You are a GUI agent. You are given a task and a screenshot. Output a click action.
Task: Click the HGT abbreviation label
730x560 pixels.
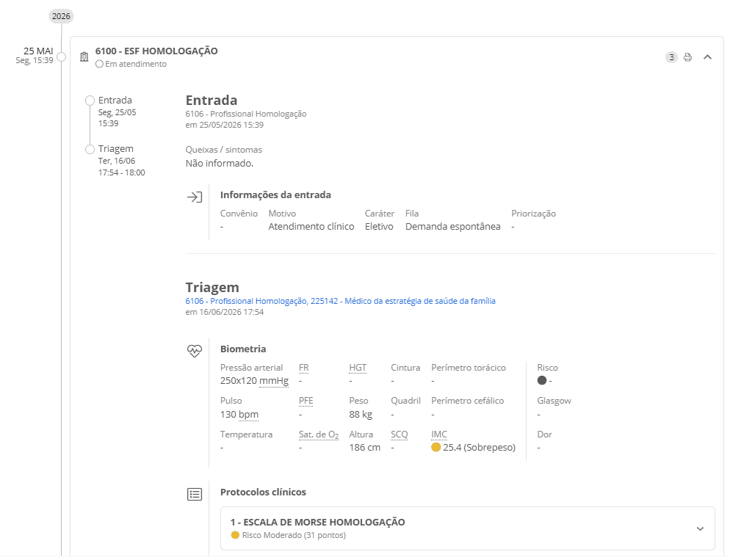[358, 368]
